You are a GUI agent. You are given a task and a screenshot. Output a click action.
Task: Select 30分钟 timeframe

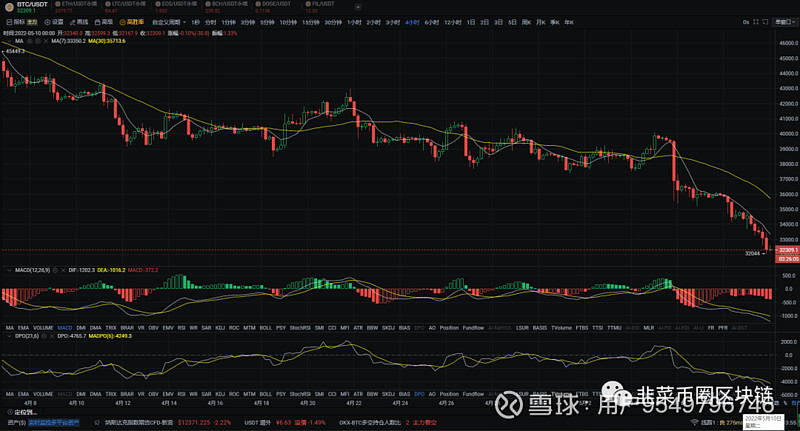333,22
